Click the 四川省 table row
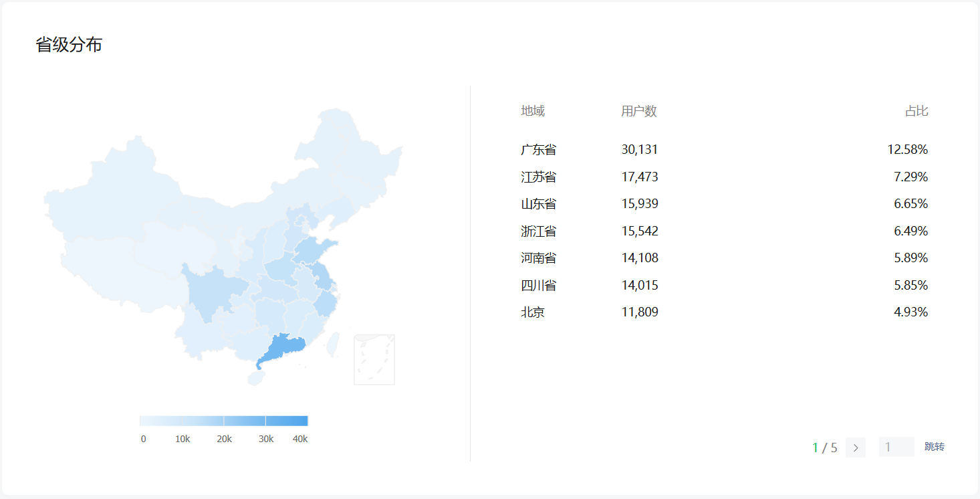Screen dimensions: 980x499 point(725,286)
